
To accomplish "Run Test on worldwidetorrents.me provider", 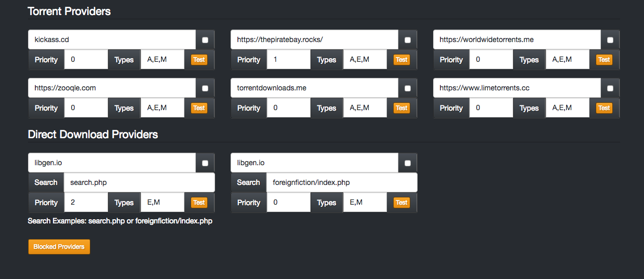I will click(604, 60).
